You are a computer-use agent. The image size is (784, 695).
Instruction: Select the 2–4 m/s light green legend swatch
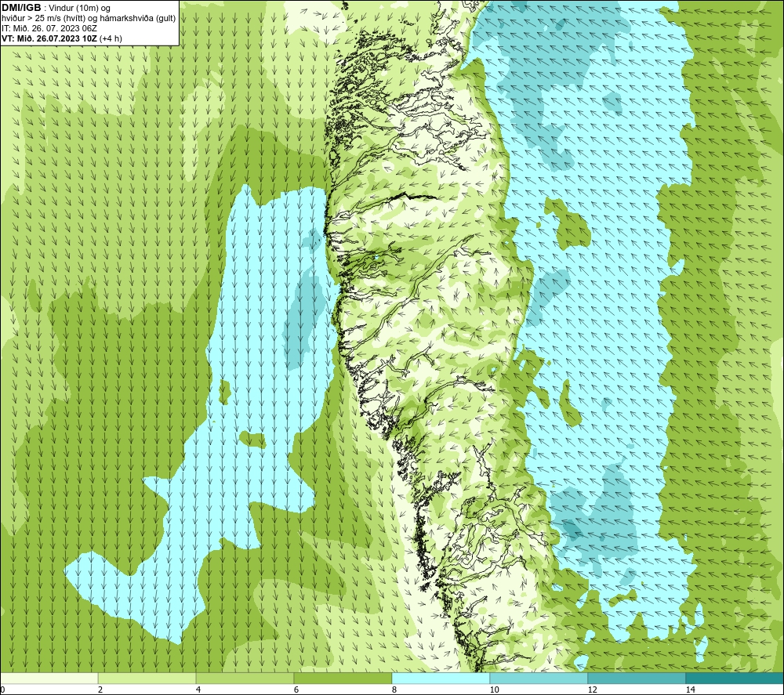[x=147, y=679]
